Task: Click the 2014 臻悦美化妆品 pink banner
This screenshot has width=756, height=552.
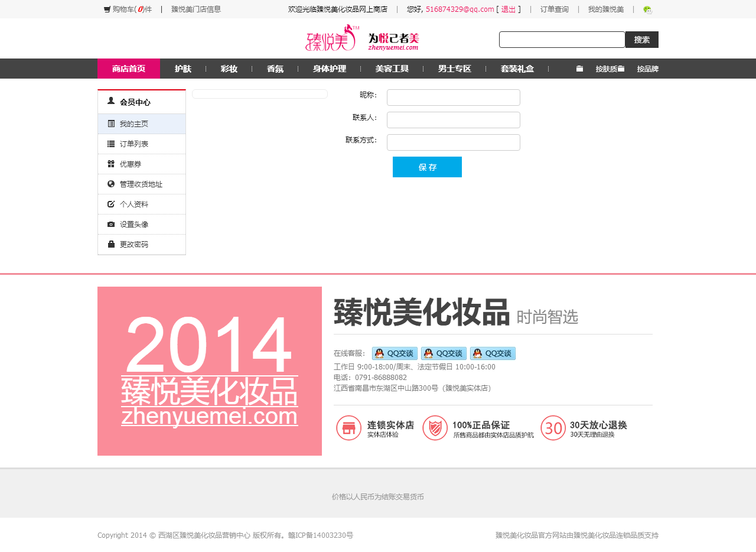Action: [x=210, y=371]
